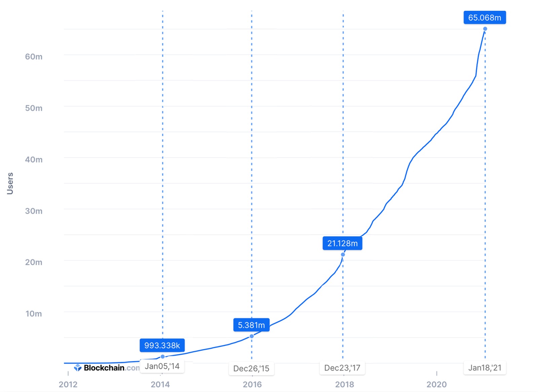Click the 2012 x-axis year label

pos(68,384)
